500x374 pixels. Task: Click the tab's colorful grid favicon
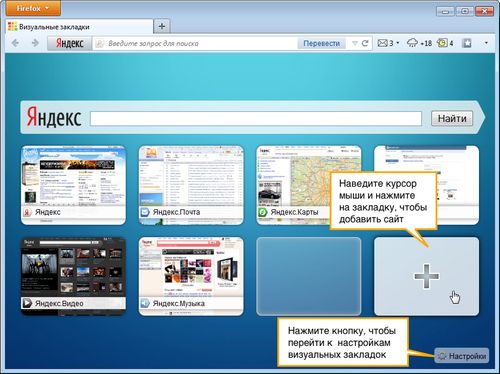tap(12, 27)
